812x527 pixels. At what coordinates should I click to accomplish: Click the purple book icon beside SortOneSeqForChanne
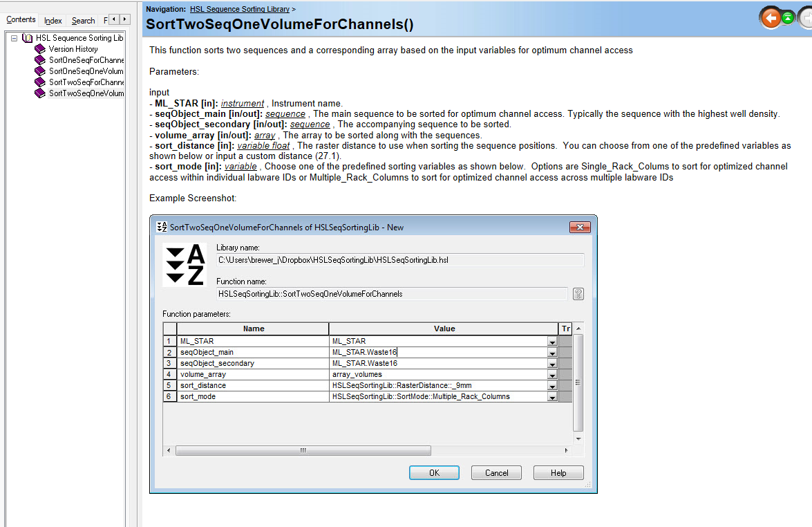point(40,60)
